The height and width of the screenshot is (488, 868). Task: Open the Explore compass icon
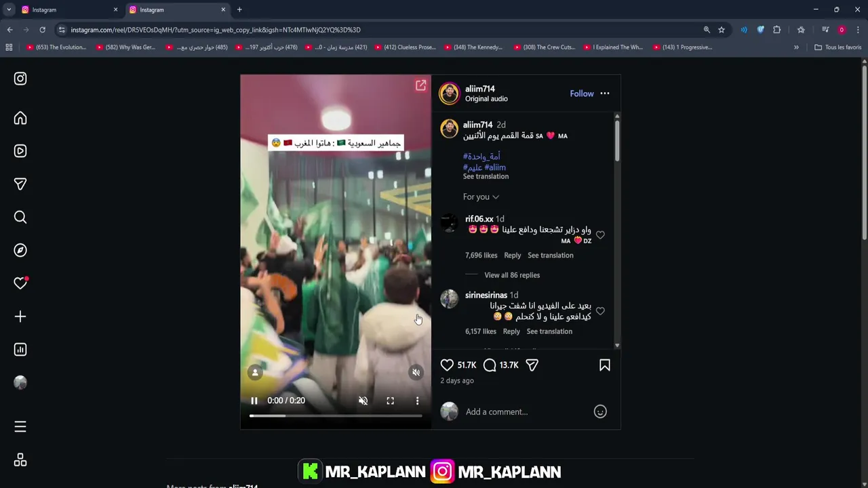[x=20, y=250]
